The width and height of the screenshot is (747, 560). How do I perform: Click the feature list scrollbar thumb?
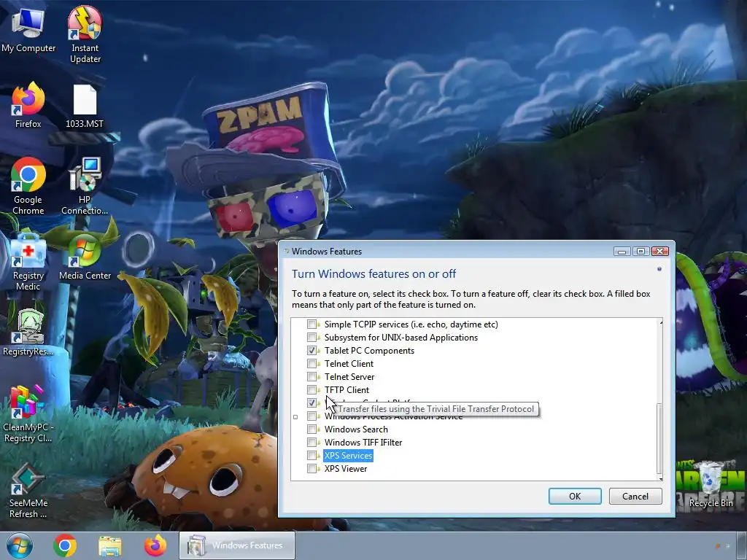[660, 437]
